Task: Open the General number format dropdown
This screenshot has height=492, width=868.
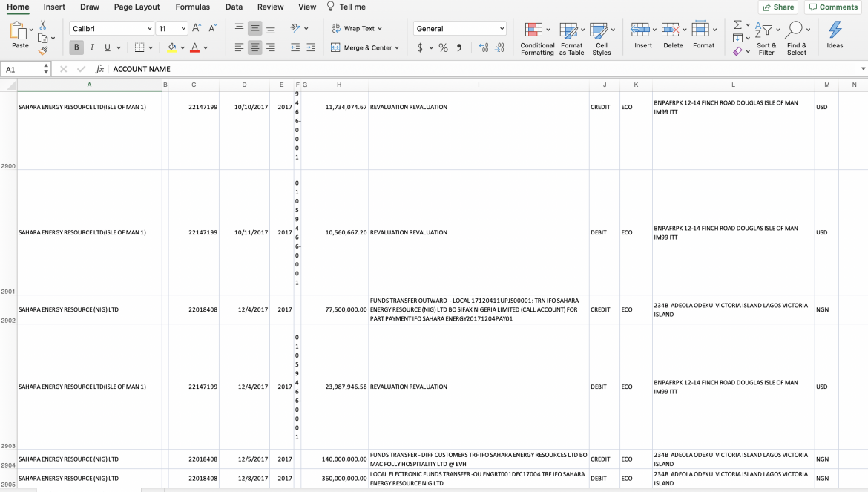Action: [459, 28]
